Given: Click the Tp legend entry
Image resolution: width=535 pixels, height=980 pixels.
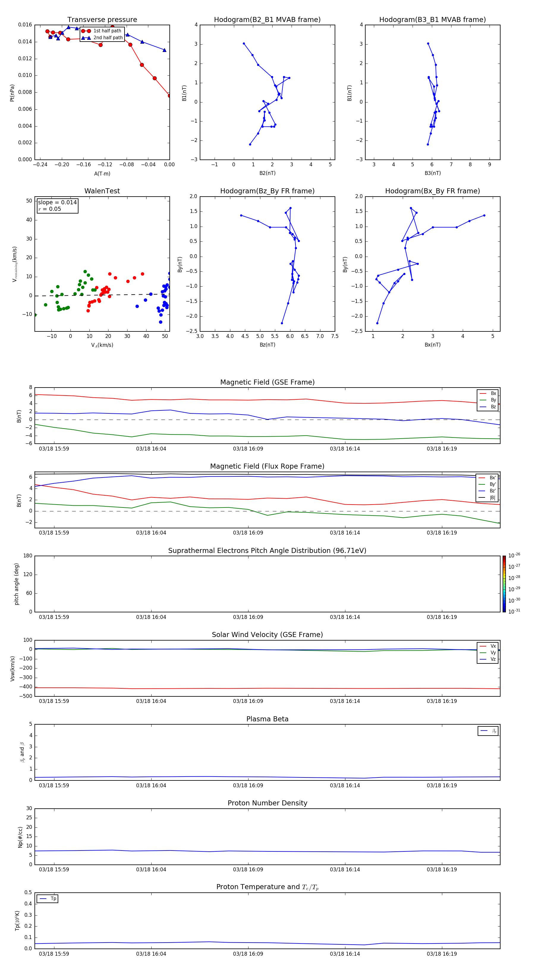Looking at the screenshot, I should pos(48,899).
